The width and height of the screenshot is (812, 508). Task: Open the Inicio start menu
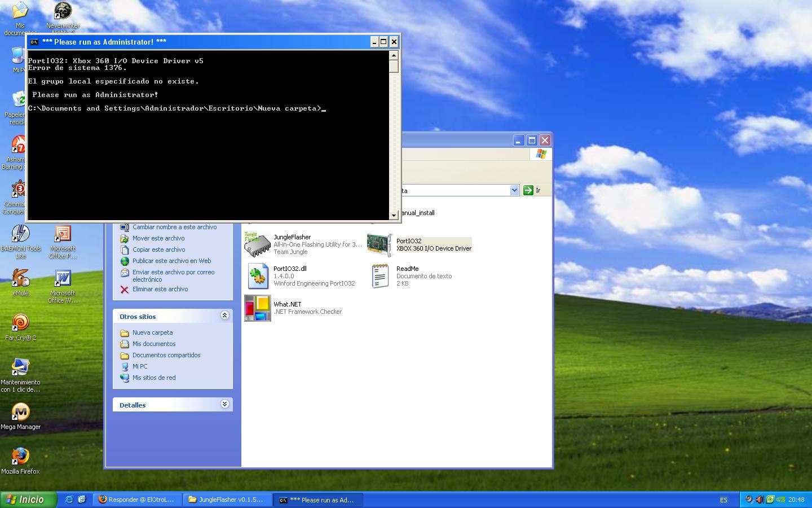(28, 500)
